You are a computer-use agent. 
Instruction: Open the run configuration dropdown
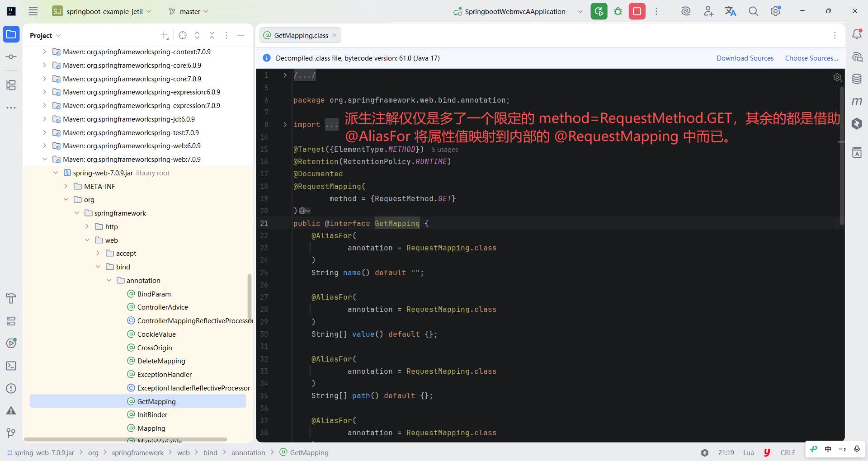pos(580,11)
